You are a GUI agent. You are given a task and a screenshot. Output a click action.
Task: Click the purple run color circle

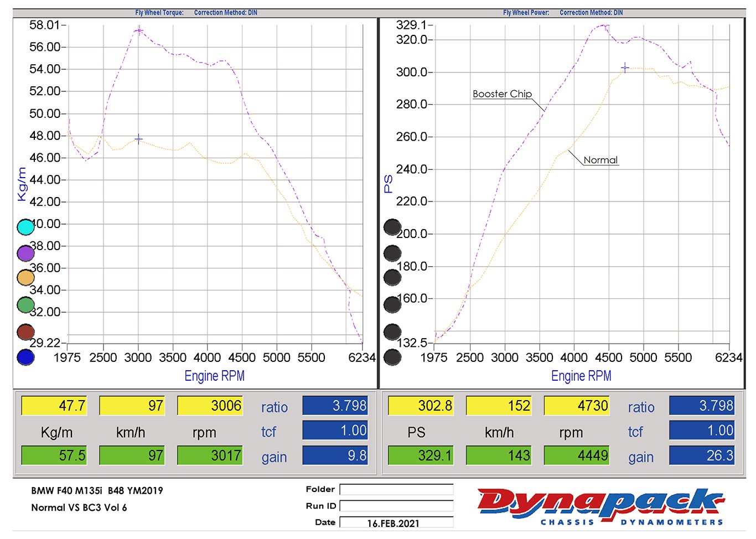(26, 253)
